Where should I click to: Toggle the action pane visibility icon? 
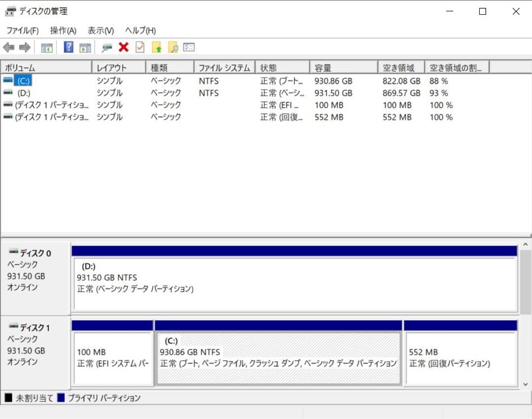coord(85,47)
